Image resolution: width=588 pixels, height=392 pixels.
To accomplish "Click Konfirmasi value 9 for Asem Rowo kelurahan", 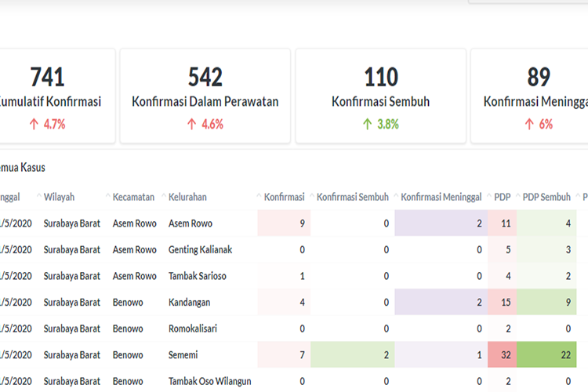I will 303,223.
